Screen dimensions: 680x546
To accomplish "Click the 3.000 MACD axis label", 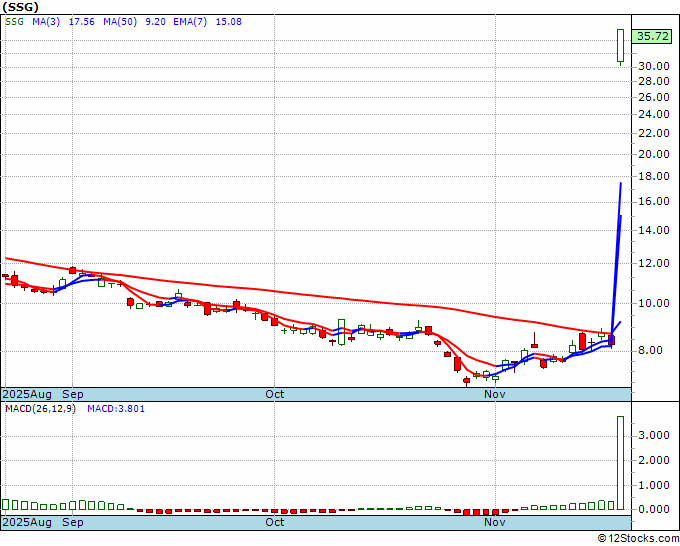I will 654,436.
